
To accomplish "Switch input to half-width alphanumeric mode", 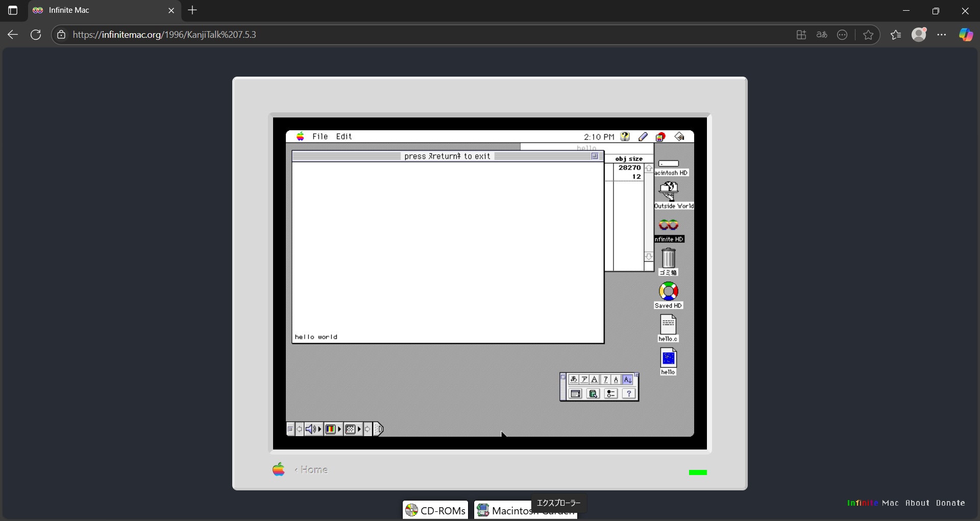I will click(x=616, y=380).
